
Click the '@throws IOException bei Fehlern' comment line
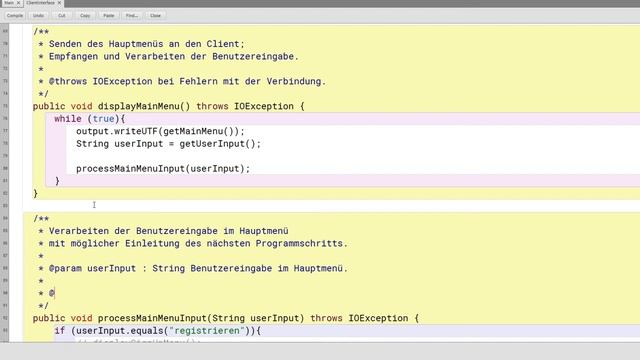point(187,82)
